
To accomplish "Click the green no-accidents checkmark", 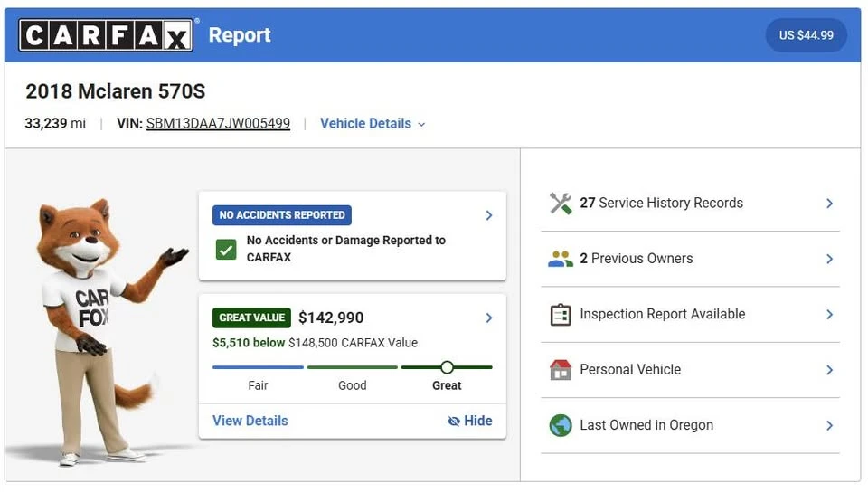I will coord(226,250).
